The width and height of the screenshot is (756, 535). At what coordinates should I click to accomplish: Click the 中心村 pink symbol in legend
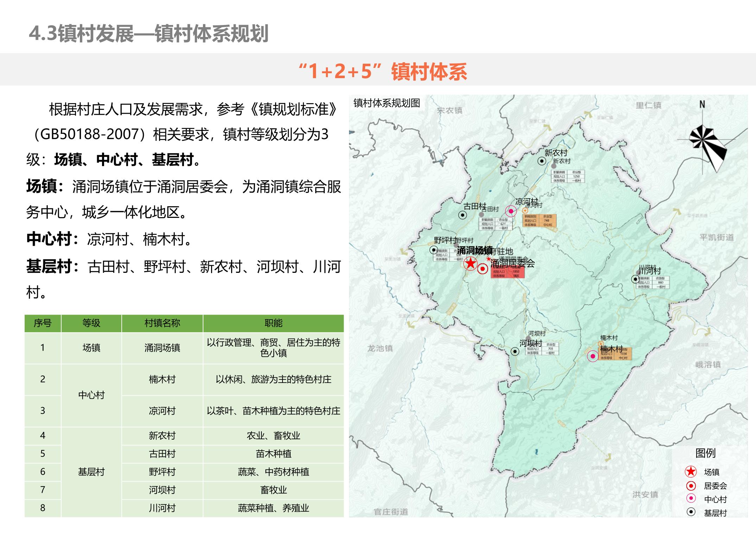691,499
